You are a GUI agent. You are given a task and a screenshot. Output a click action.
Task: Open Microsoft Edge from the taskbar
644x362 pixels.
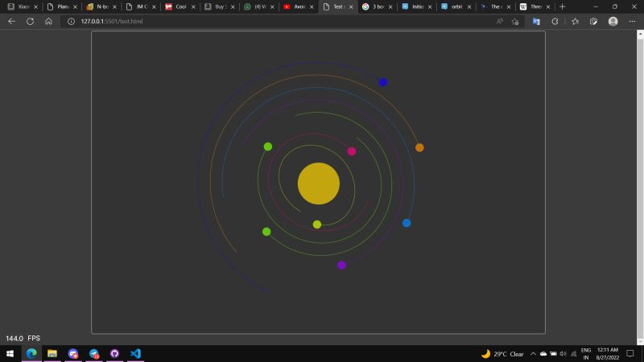pyautogui.click(x=31, y=353)
